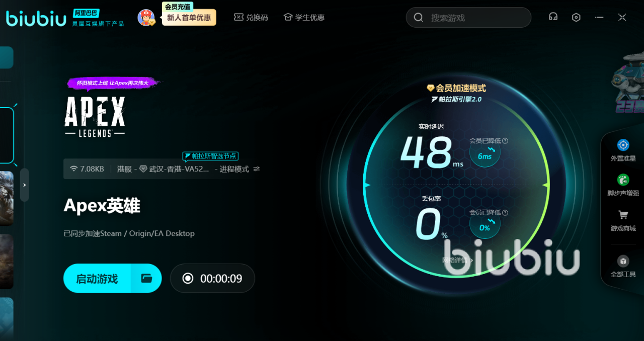
Task: Click the customer support headset icon
Action: (x=553, y=17)
